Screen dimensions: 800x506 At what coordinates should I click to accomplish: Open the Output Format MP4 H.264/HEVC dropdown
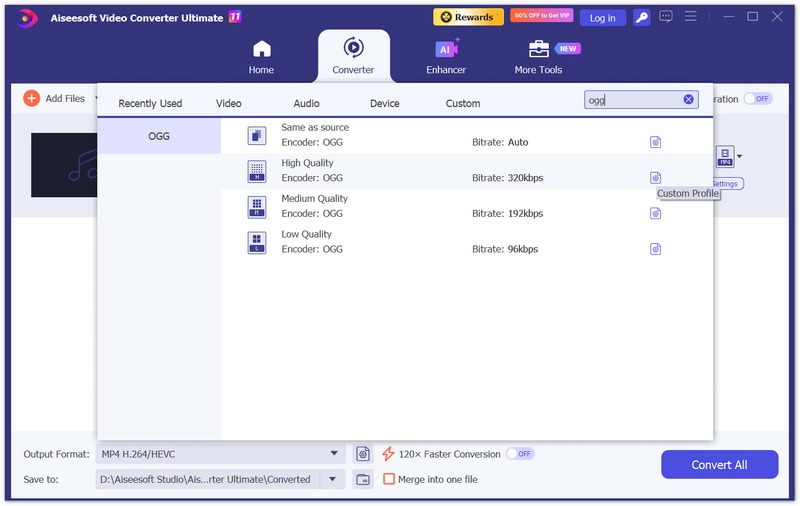click(220, 454)
